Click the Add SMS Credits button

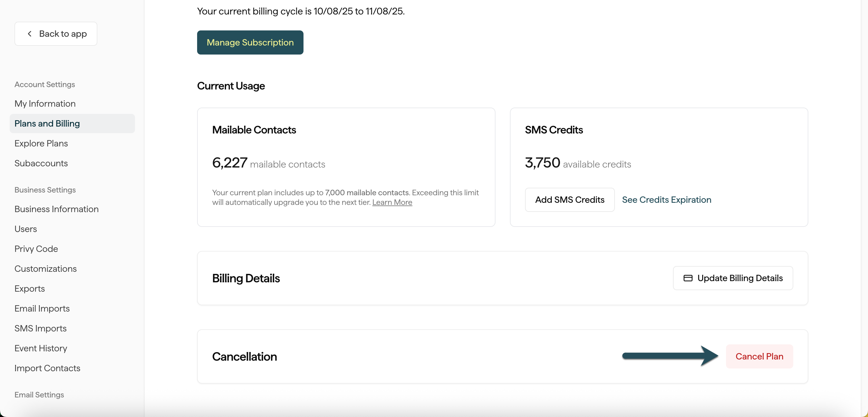pos(569,200)
